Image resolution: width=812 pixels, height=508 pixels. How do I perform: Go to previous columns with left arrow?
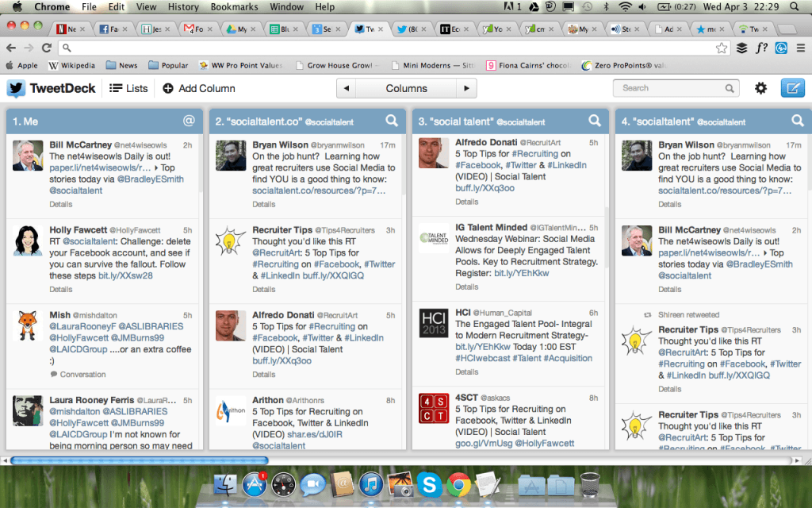pyautogui.click(x=346, y=88)
